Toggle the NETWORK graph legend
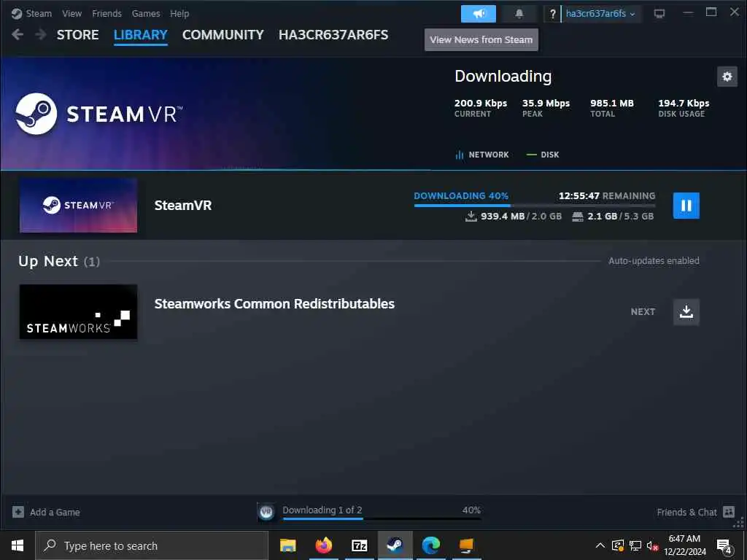 click(482, 155)
